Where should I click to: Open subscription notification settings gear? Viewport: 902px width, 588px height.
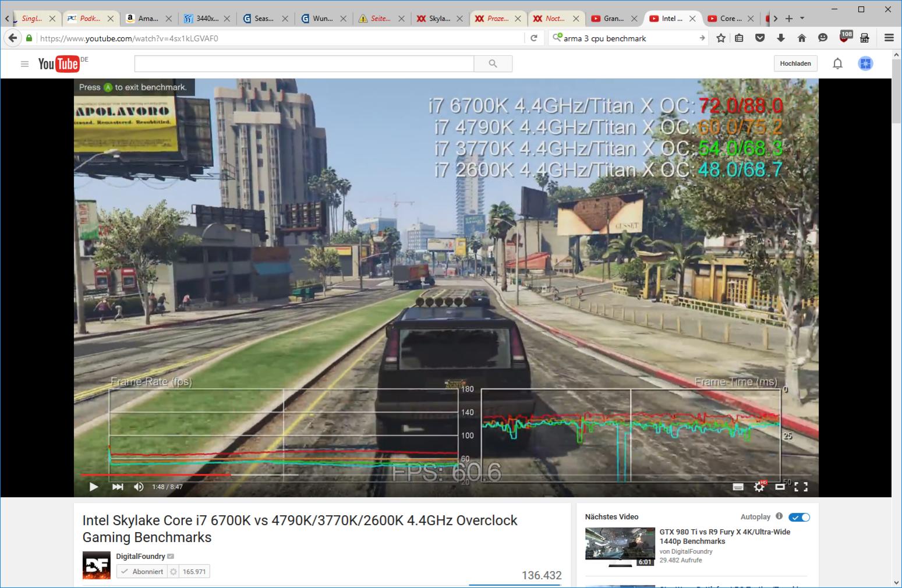(174, 572)
